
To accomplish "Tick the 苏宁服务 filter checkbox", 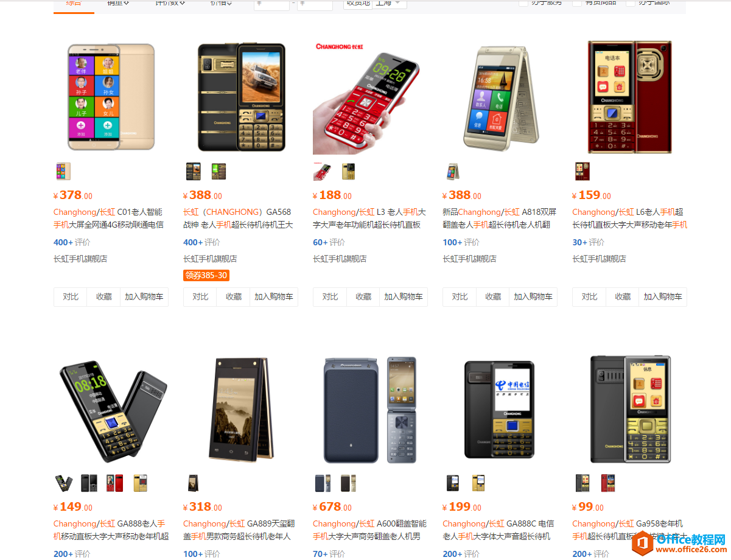I will coord(523,3).
